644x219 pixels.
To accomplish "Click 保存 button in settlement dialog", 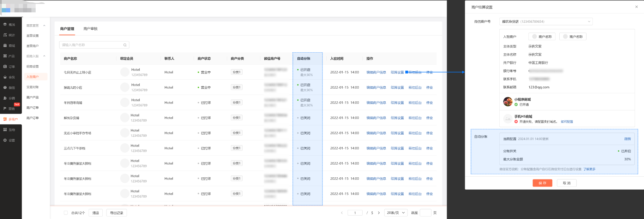I will coord(542,183).
